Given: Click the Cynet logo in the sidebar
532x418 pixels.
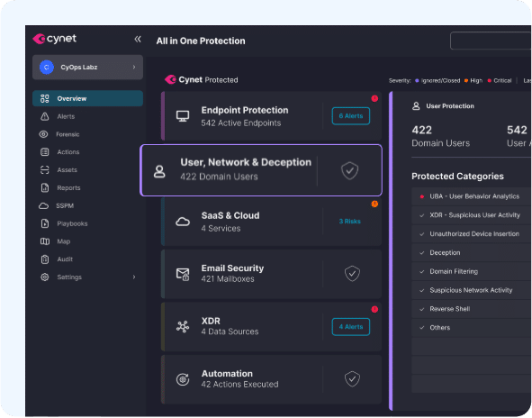Looking at the screenshot, I should (x=54, y=39).
